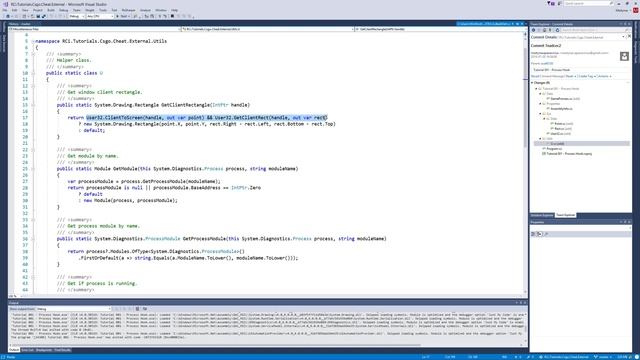Screen dimensions: 640x360
Task: Open the Show output from dropdown
Action: point(73,309)
